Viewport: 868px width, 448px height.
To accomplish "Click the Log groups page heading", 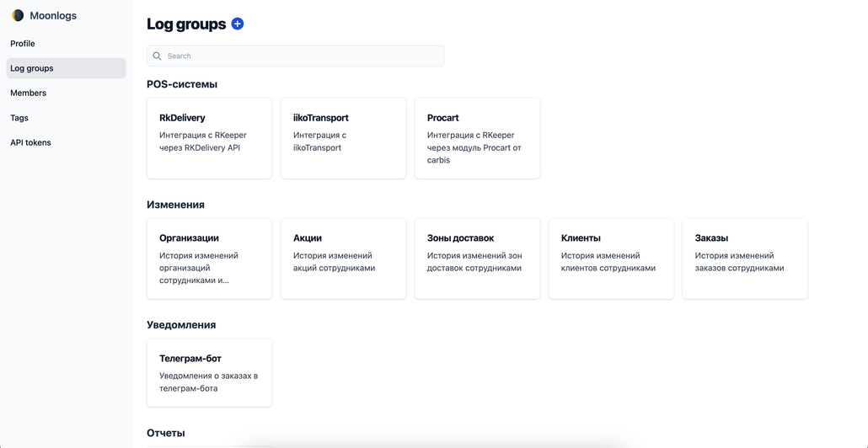I will point(186,24).
